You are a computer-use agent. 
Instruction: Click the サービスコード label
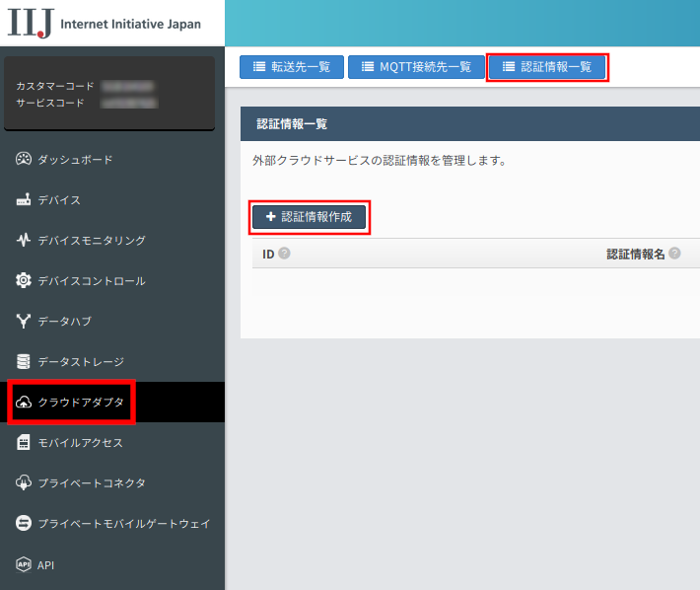(x=50, y=104)
